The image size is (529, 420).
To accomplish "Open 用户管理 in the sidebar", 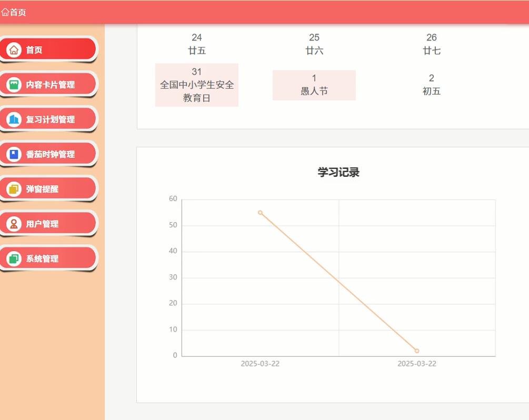I will 49,224.
